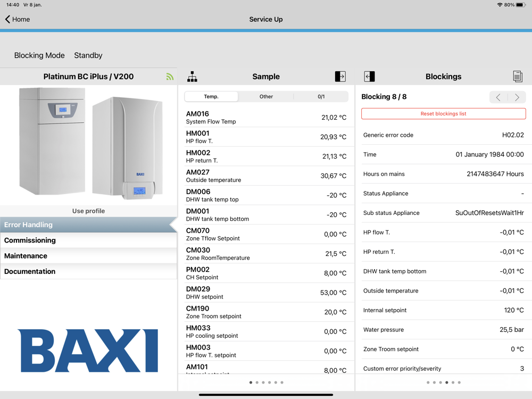532x399 pixels.
Task: Tap Use profile
Action: coord(88,211)
